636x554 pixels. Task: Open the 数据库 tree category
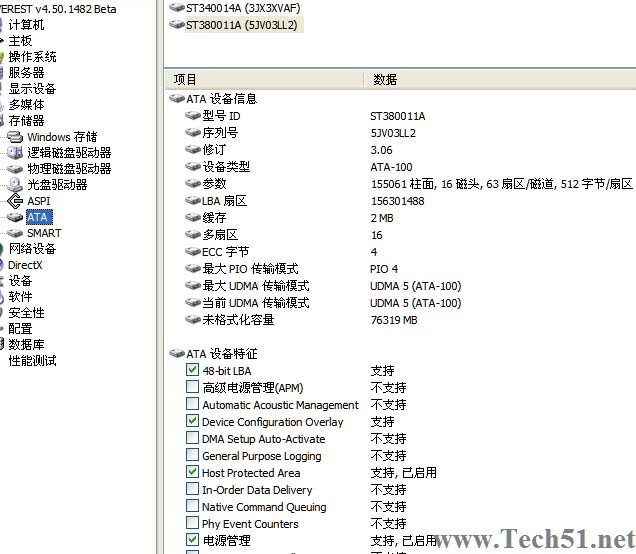[26, 344]
